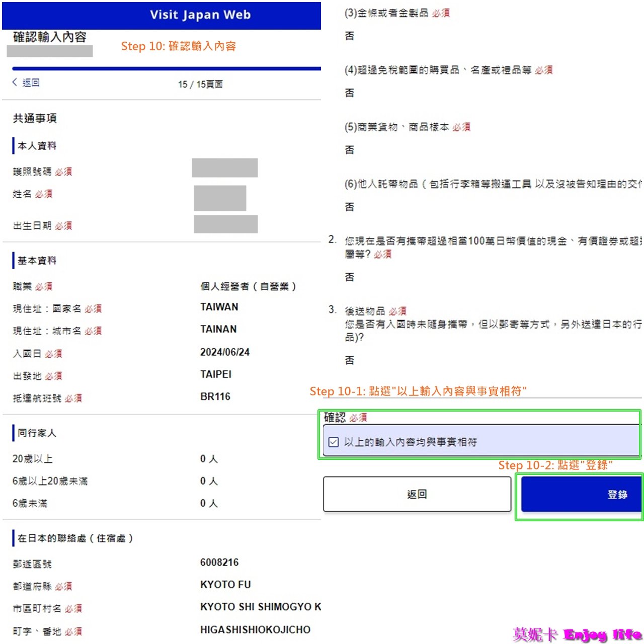The height and width of the screenshot is (644, 644).
Task: Click the blue progress bar
Action: click(x=166, y=68)
